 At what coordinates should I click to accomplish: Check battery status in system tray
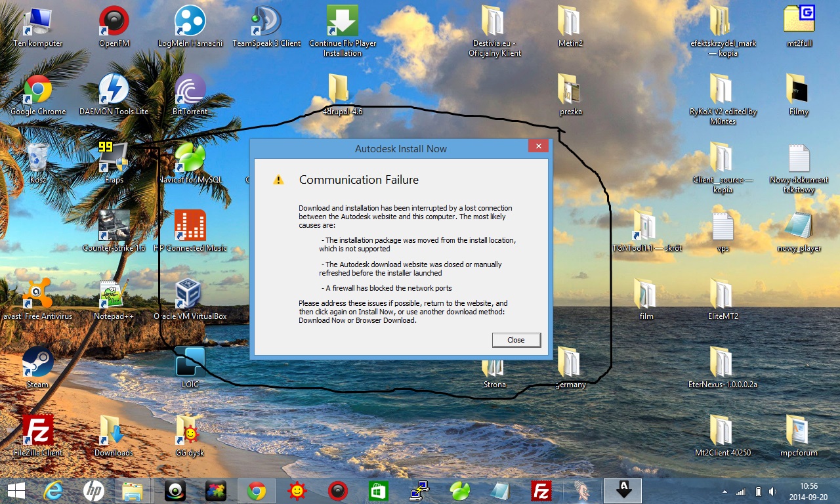click(x=758, y=491)
